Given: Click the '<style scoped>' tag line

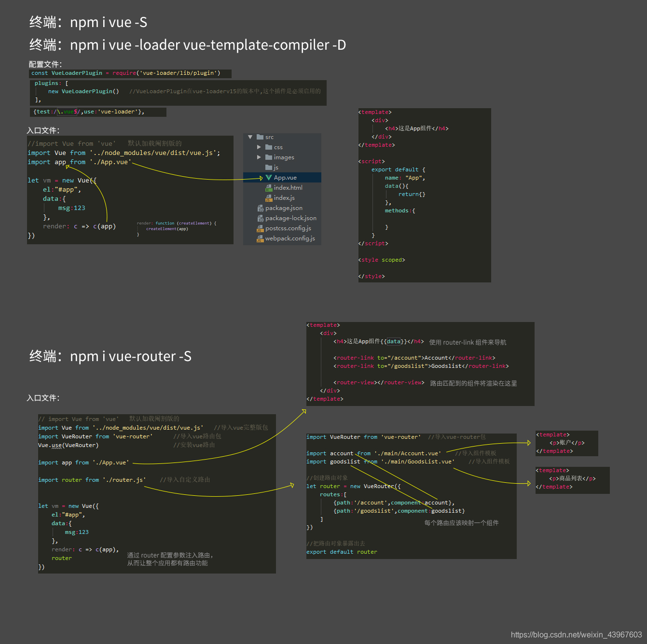Looking at the screenshot, I should tap(382, 260).
